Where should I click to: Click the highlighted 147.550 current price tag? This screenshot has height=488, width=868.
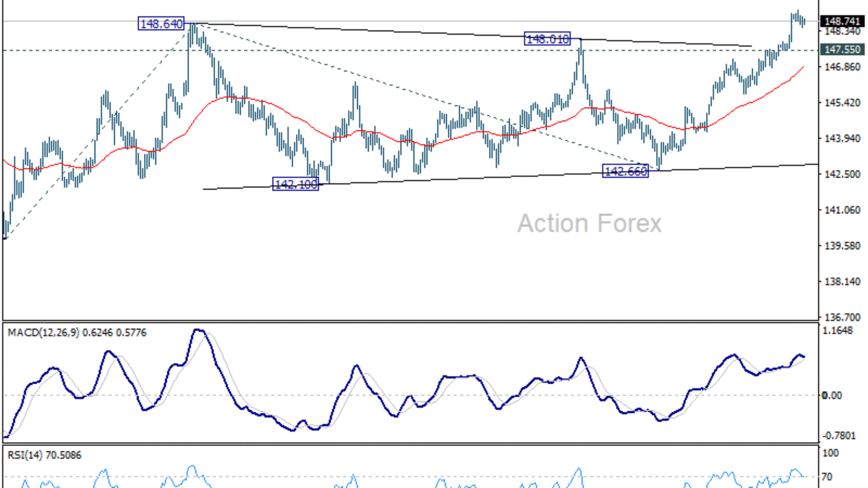click(x=841, y=50)
